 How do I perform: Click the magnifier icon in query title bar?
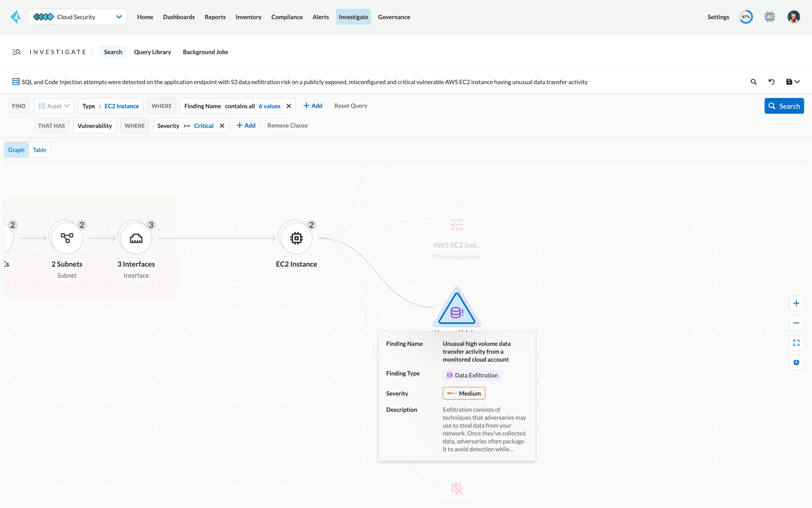[754, 82]
